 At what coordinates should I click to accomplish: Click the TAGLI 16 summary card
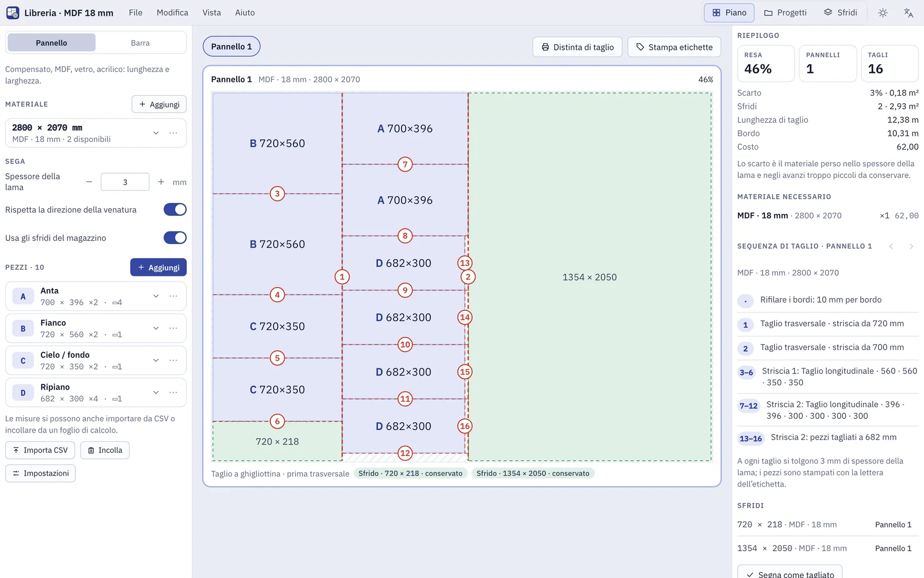tap(890, 64)
